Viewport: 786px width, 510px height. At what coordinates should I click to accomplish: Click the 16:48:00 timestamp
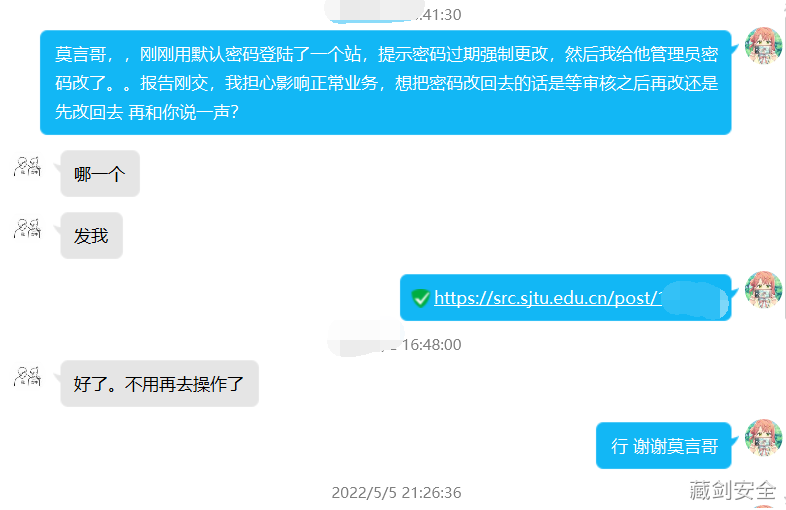[x=431, y=345]
